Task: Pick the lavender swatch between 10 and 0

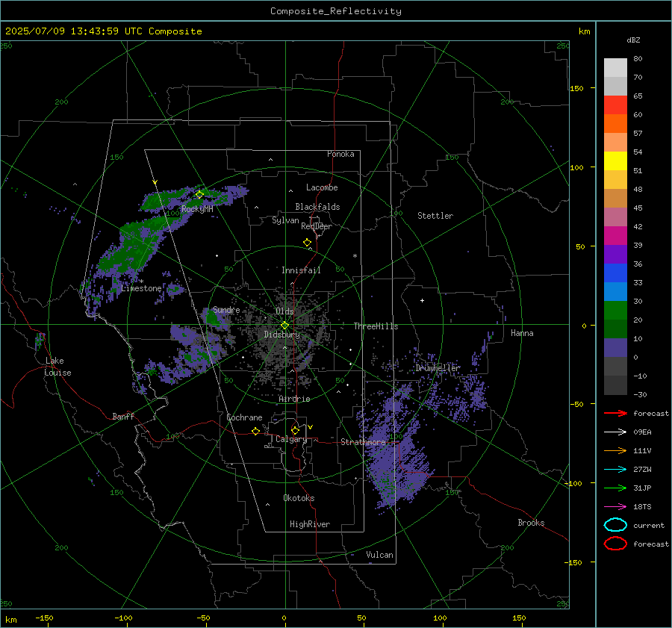Action: click(615, 347)
